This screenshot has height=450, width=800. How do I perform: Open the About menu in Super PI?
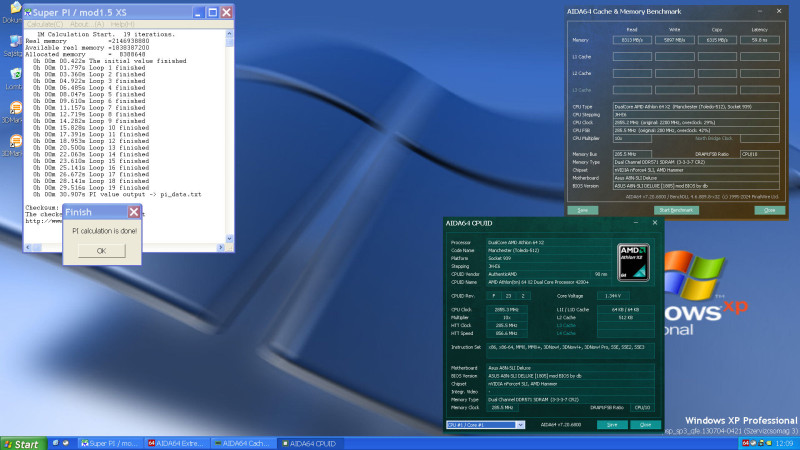tap(87, 24)
